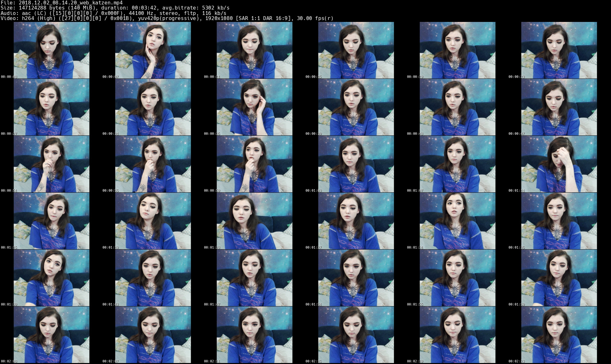View the frame captured at 00:01:59
The height and width of the screenshot is (364, 611).
(559, 278)
